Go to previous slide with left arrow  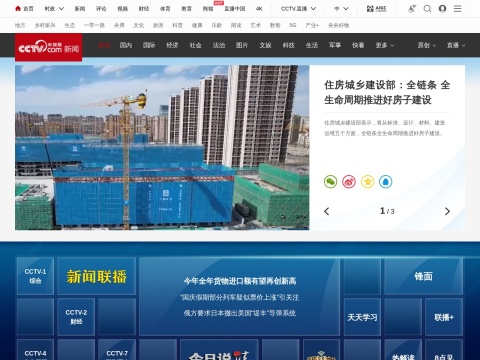pyautogui.click(x=327, y=211)
